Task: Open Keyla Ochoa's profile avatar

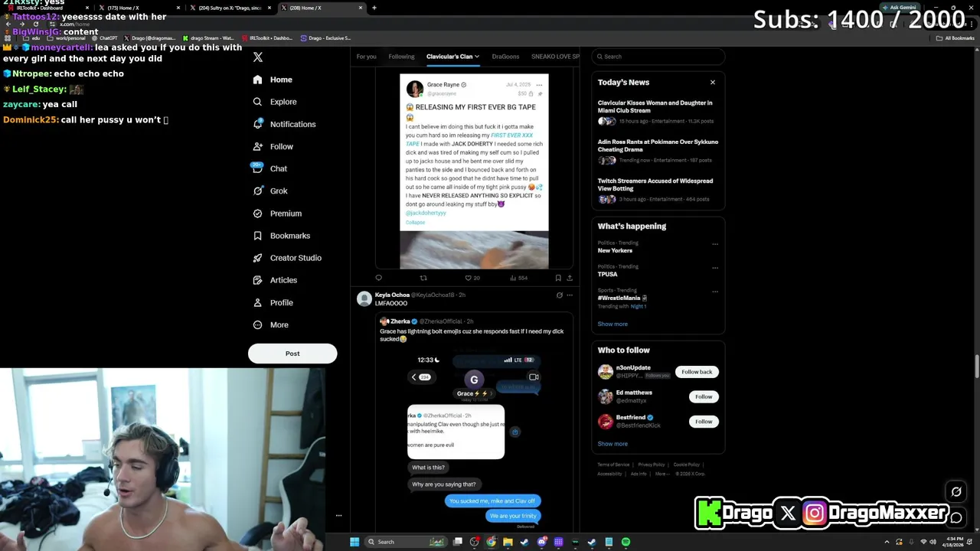Action: tap(364, 298)
